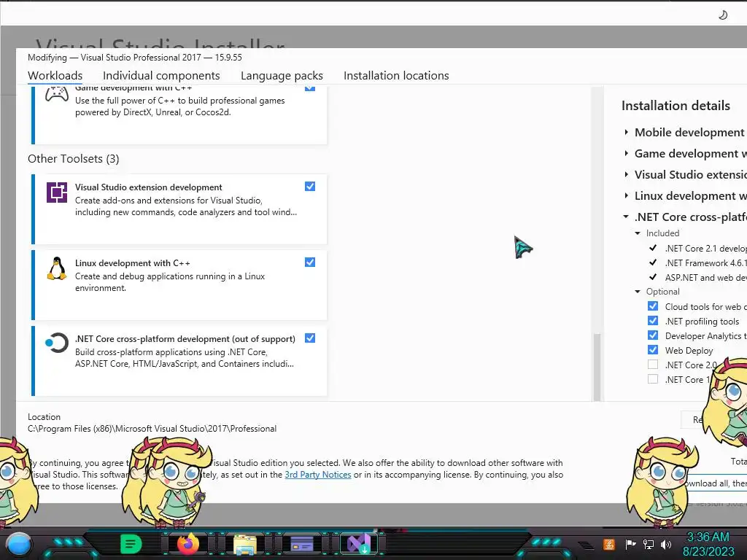Click the dark mode moon icon

pyautogui.click(x=723, y=15)
